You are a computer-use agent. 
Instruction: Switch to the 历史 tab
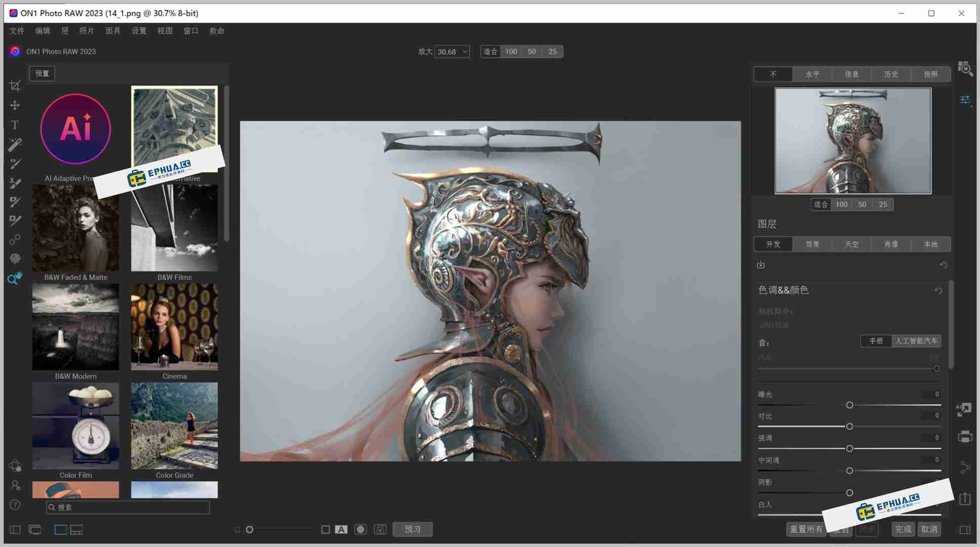tap(891, 74)
